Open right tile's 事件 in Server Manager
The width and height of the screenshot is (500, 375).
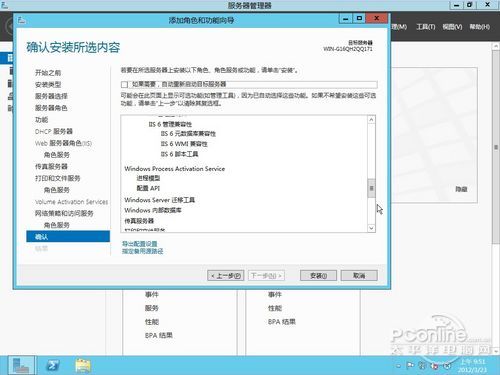pyautogui.click(x=275, y=294)
